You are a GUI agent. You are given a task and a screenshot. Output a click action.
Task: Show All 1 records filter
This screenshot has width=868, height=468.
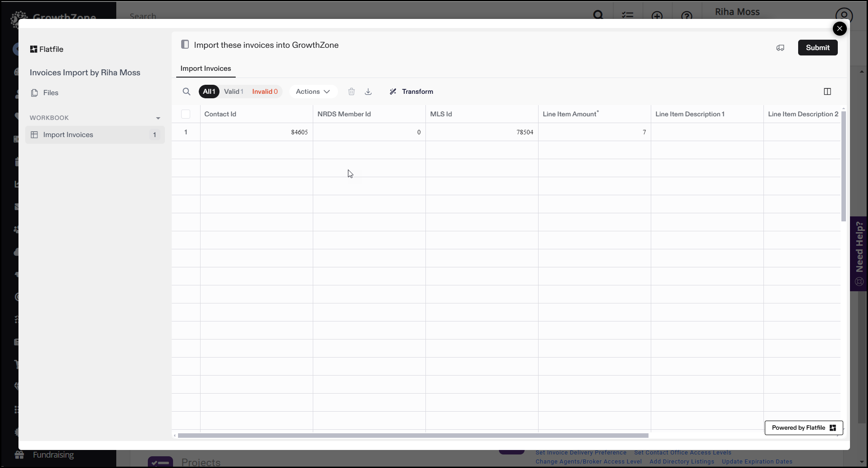tap(209, 92)
